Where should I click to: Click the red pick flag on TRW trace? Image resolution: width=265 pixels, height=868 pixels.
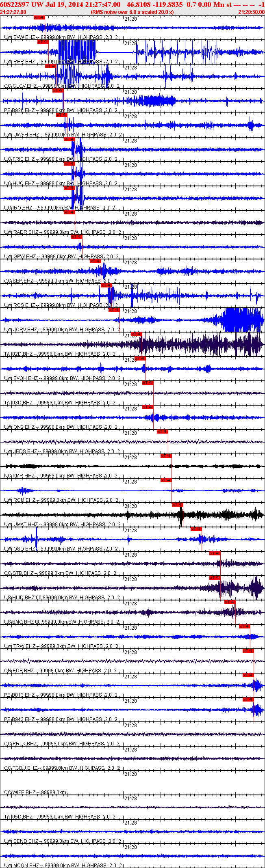[244, 626]
